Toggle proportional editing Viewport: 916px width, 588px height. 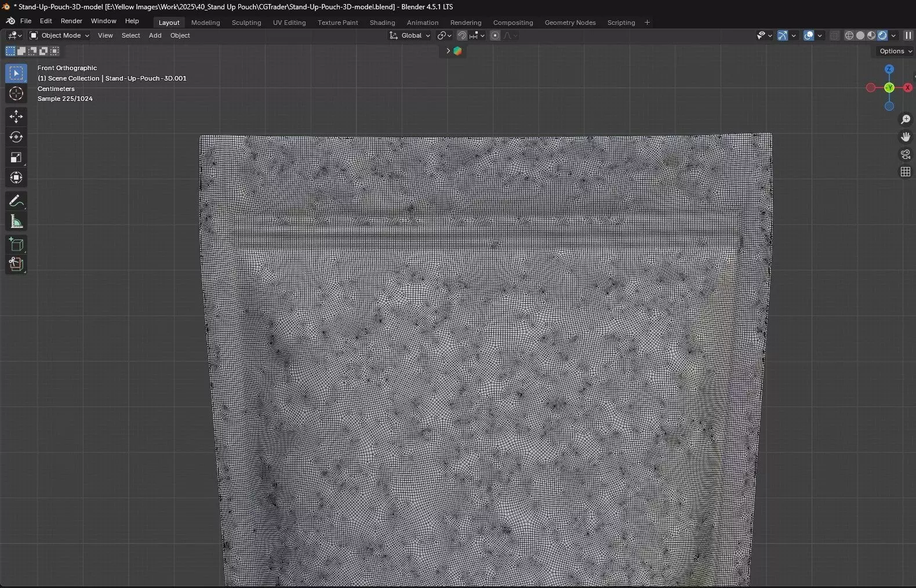495,35
